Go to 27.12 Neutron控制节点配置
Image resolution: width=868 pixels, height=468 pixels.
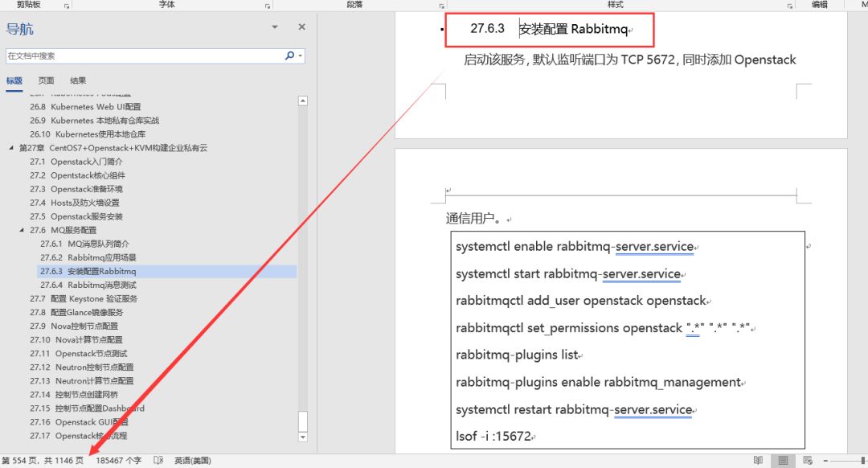[81, 367]
